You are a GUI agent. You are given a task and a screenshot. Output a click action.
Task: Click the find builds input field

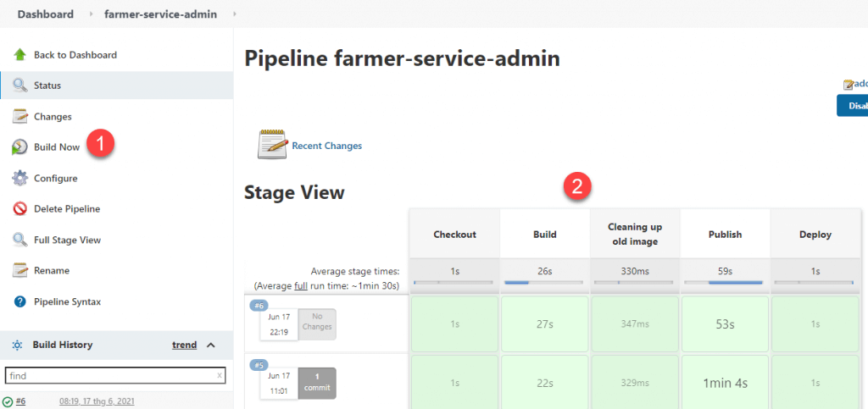(x=115, y=375)
